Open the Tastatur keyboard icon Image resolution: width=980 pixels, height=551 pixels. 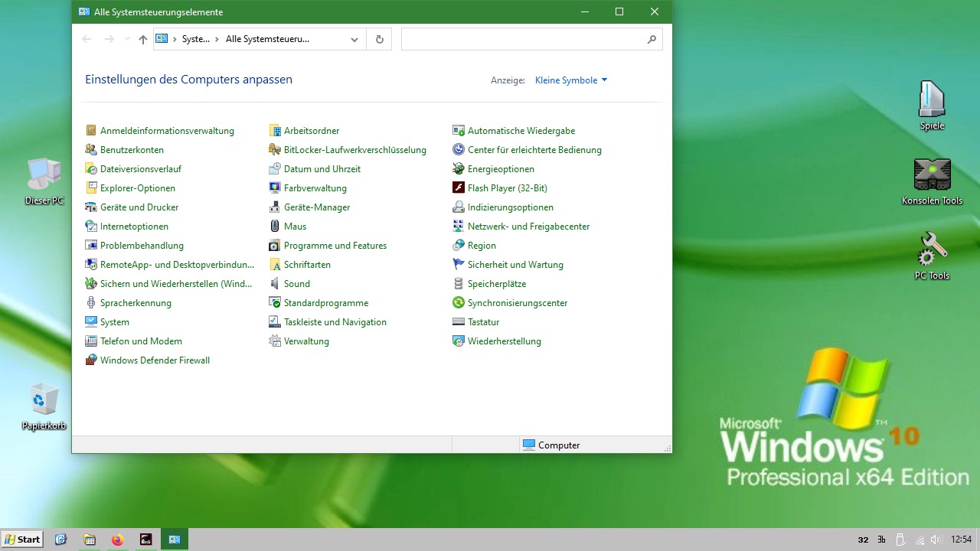point(459,322)
